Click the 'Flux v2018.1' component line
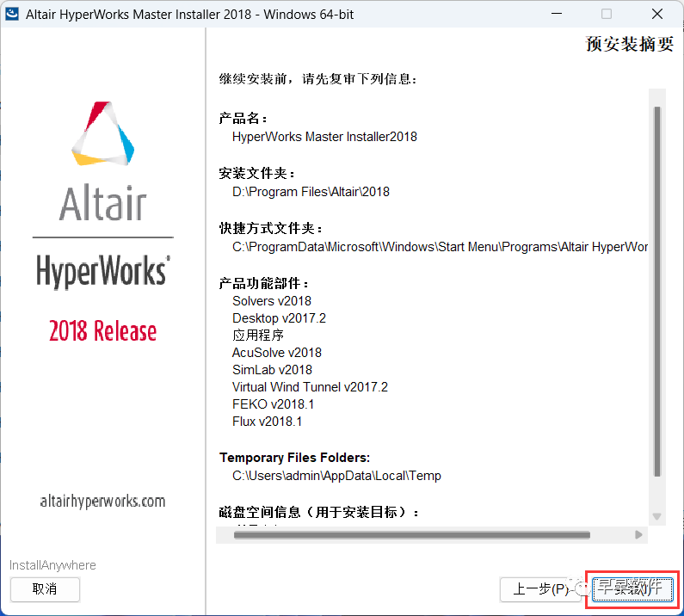This screenshot has height=616, width=684. tap(267, 422)
